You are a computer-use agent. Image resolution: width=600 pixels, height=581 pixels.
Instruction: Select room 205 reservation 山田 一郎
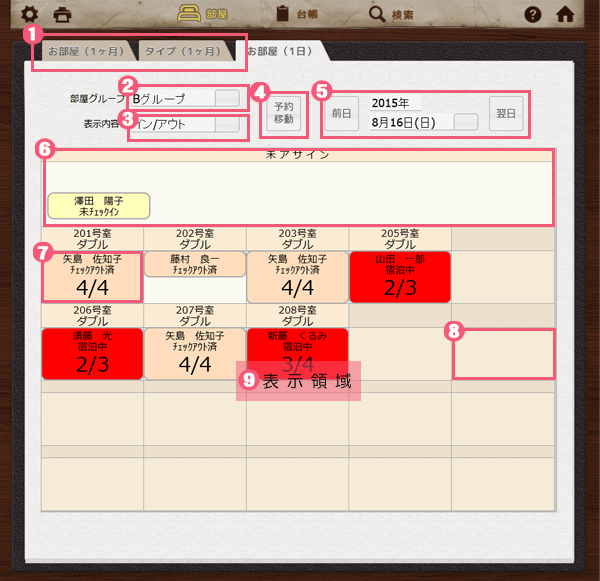pos(399,276)
